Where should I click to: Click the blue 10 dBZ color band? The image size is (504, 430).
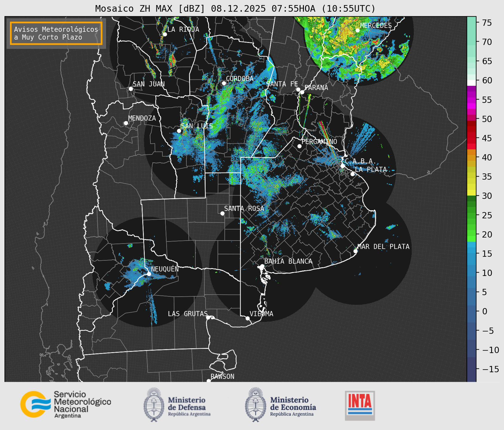(471, 273)
